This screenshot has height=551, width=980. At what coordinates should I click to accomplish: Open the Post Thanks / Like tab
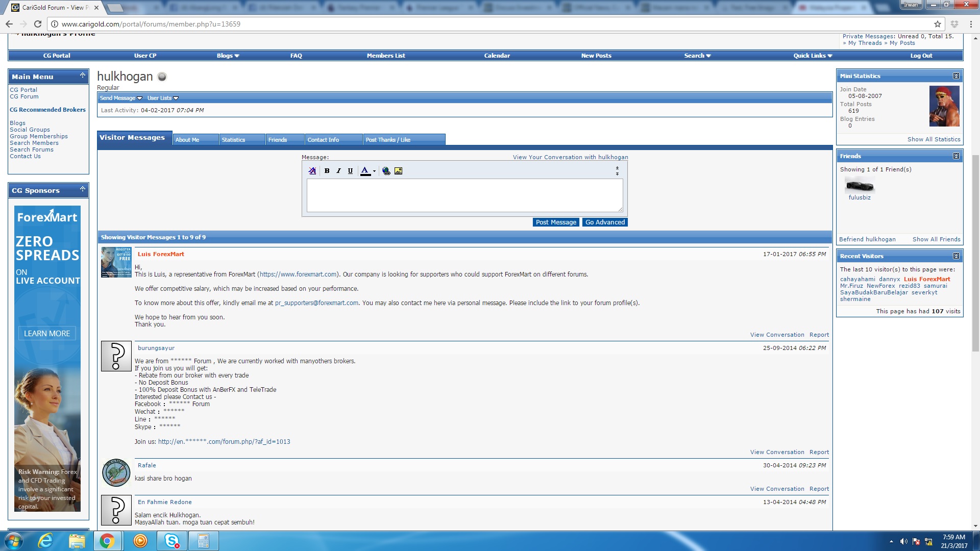(x=404, y=140)
